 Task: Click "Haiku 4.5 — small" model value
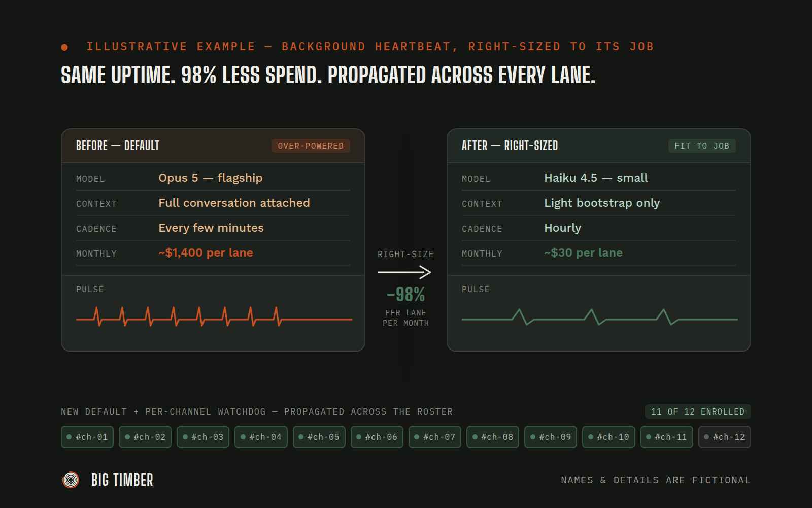(596, 178)
